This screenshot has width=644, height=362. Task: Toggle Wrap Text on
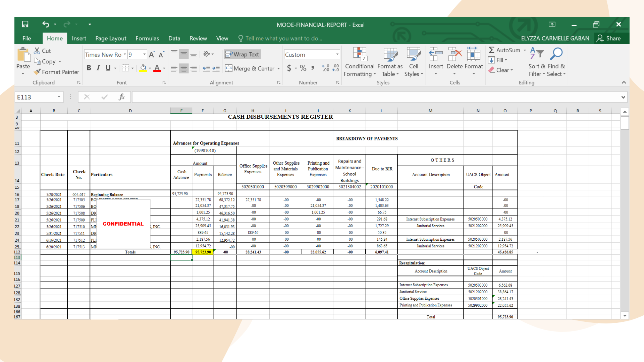(242, 54)
